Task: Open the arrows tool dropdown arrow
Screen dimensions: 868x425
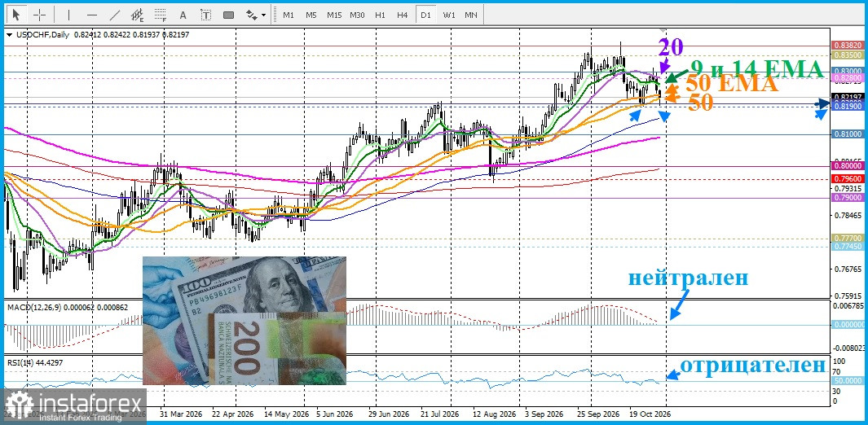Action: (x=263, y=15)
